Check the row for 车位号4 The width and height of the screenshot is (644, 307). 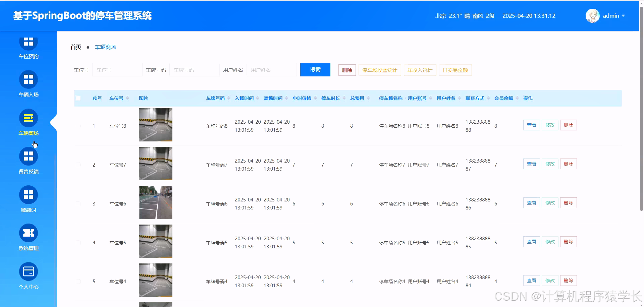pos(78,282)
